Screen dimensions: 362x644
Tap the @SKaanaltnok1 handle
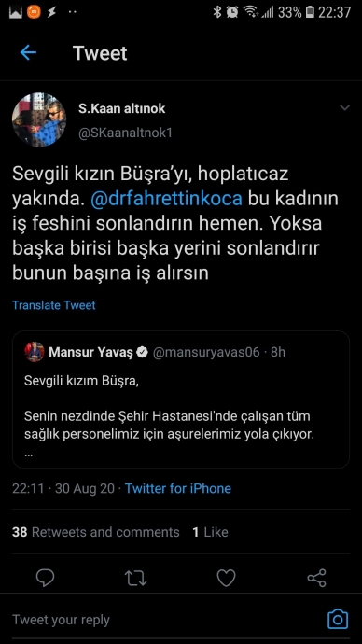(x=125, y=133)
